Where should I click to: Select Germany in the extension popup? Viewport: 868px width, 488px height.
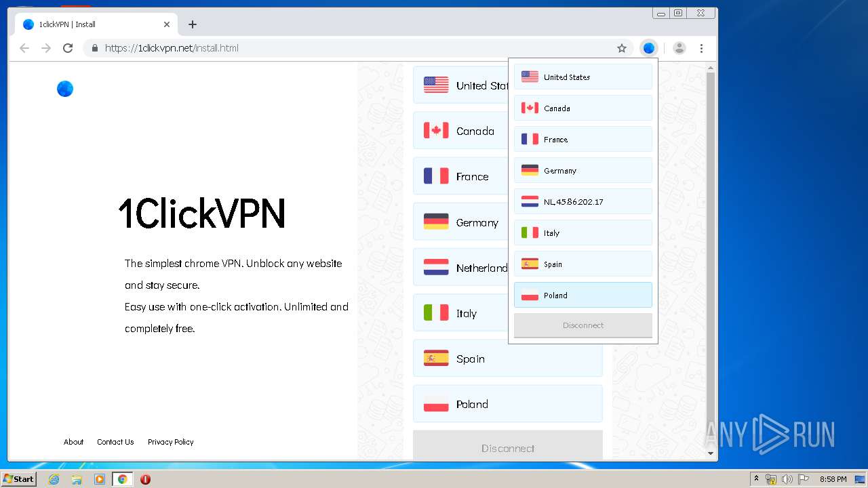click(x=583, y=170)
